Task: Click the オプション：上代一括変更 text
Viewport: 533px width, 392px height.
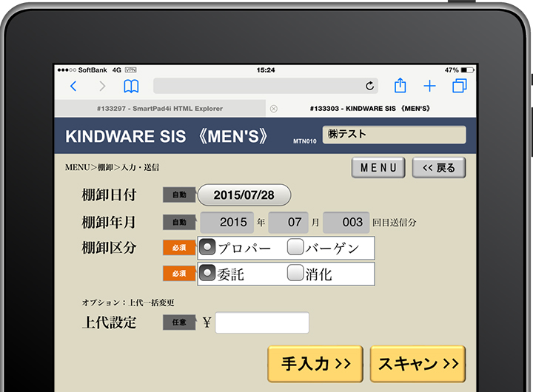Action: 128,303
